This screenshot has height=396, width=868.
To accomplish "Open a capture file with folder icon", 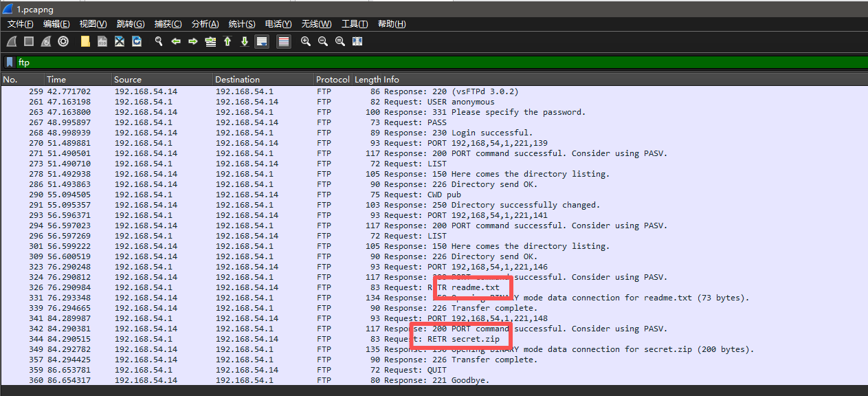I will tap(85, 41).
